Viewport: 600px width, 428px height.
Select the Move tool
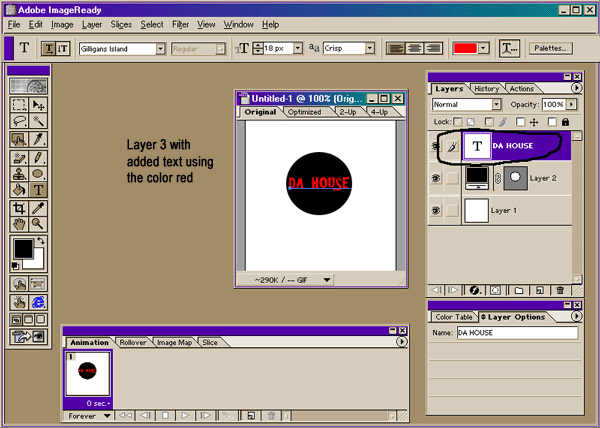pos(38,103)
